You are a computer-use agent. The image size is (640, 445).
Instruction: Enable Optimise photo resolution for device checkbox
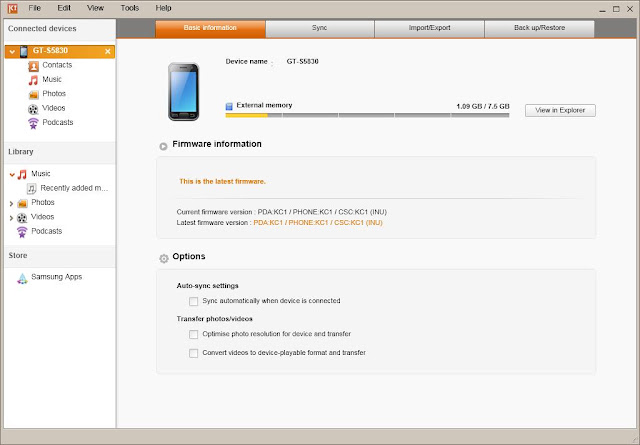coord(193,334)
